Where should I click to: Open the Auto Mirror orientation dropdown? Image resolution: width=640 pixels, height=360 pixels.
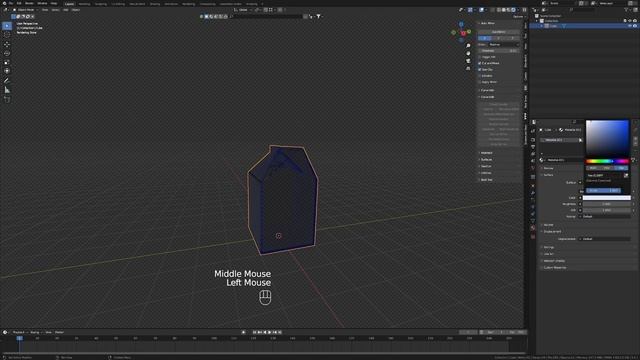tap(504, 44)
